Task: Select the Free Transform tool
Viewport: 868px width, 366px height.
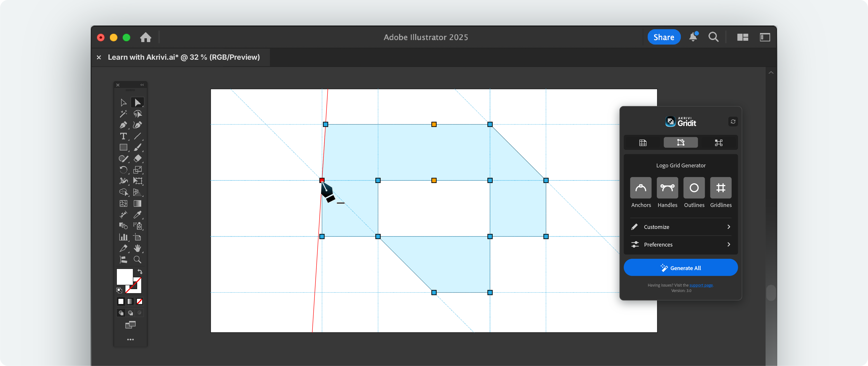Action: click(x=137, y=181)
